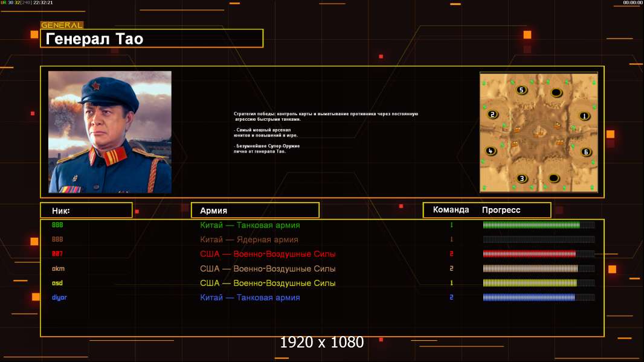Click team number 1 in asd row
644x362 pixels.
pyautogui.click(x=451, y=283)
